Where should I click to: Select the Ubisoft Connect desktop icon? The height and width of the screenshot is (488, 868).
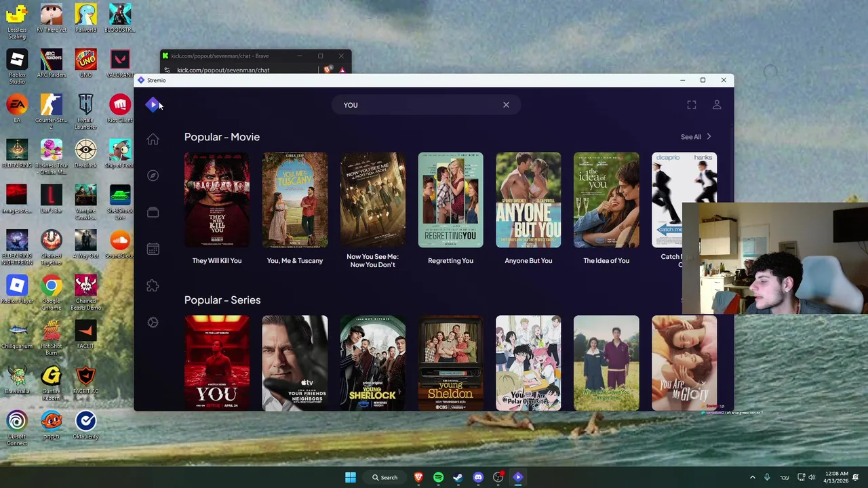[17, 428]
